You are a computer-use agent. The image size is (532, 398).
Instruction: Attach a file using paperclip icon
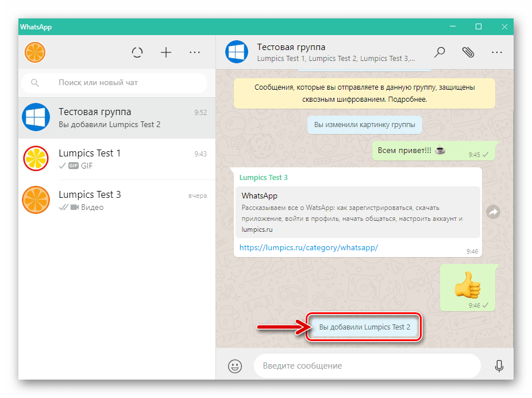[468, 52]
